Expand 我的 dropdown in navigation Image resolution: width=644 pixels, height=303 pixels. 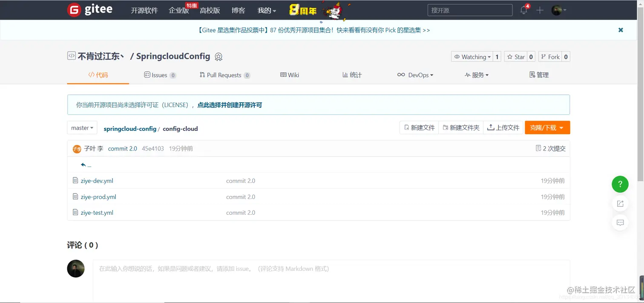267,11
